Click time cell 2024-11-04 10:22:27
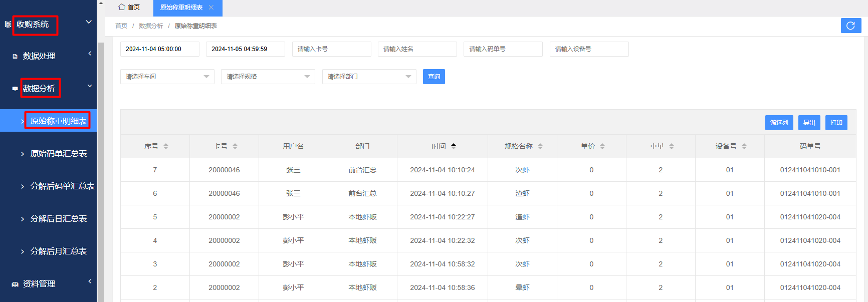868x302 pixels. point(443,217)
